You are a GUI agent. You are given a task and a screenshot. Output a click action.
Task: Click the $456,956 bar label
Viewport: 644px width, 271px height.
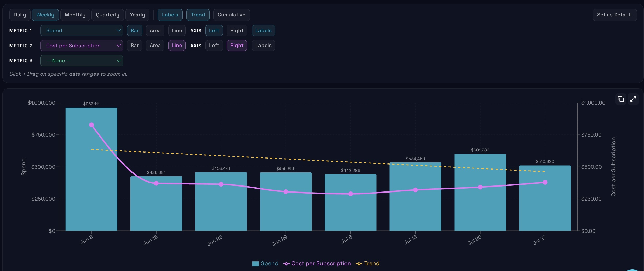click(x=286, y=169)
